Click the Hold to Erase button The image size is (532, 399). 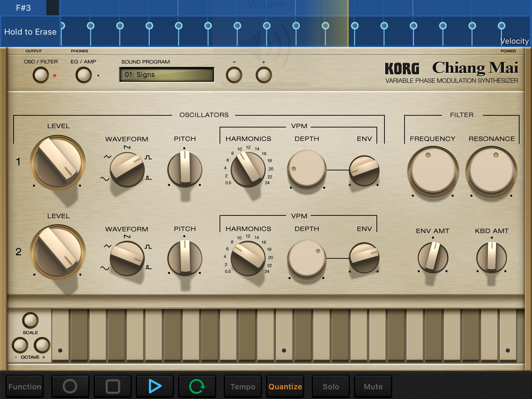tap(30, 32)
